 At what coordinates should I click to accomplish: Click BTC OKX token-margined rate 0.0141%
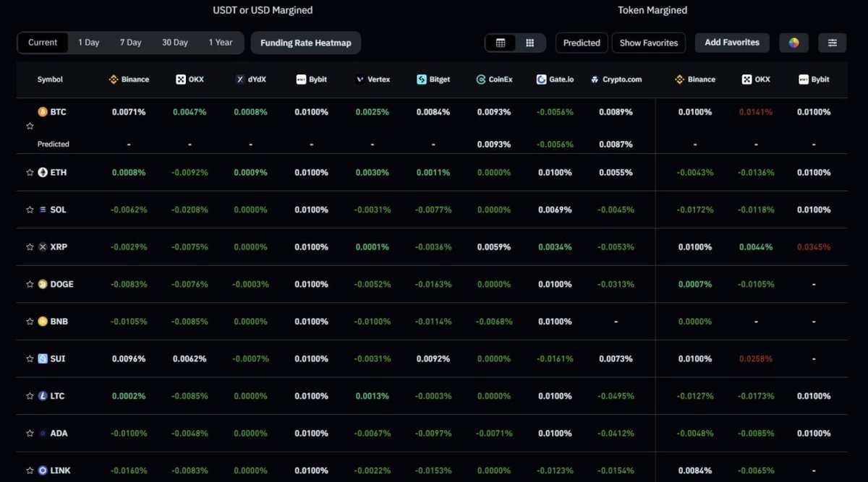tap(756, 112)
